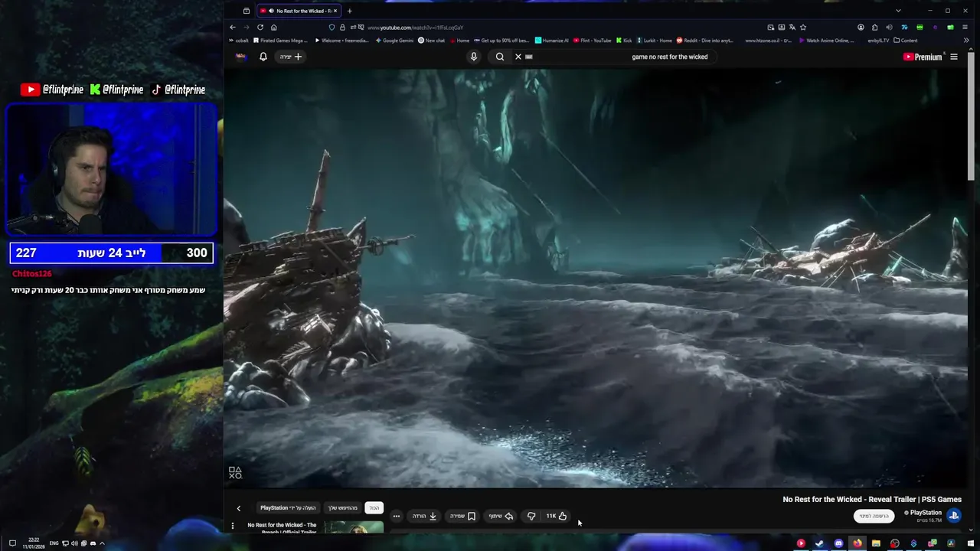Open the YouTube hamburger guide menu
Image resolution: width=980 pixels, height=551 pixels.
click(954, 57)
